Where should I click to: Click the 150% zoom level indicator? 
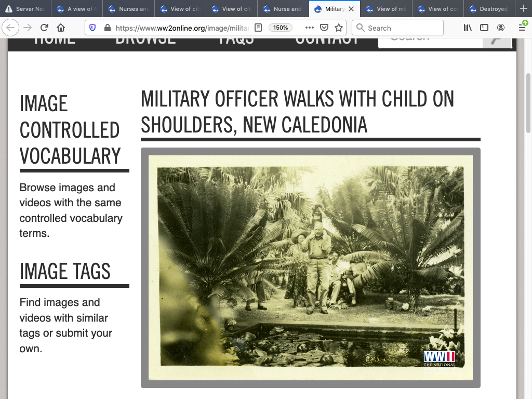(x=281, y=28)
